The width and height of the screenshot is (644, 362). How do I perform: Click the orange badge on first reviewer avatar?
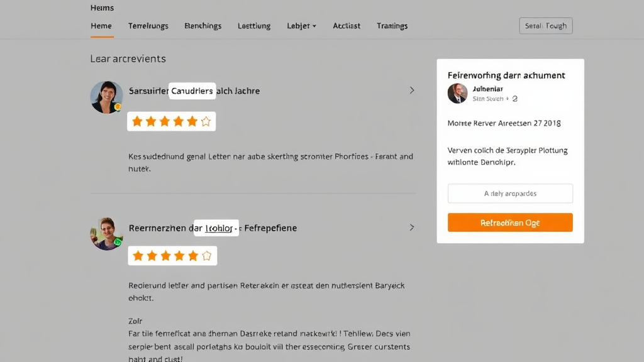coord(118,107)
